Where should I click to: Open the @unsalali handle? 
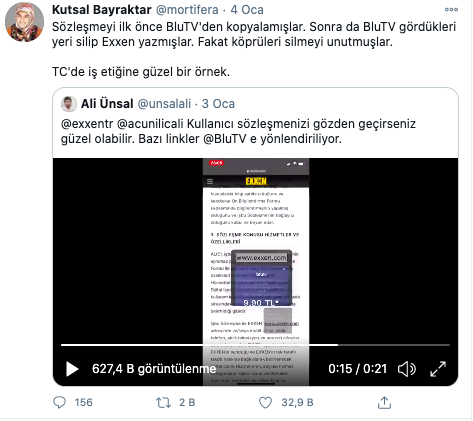click(x=164, y=104)
